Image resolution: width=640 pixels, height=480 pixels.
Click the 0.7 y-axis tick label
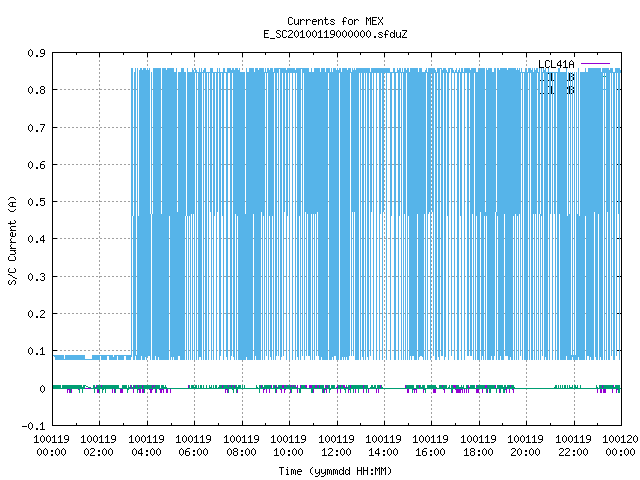pyautogui.click(x=36, y=128)
